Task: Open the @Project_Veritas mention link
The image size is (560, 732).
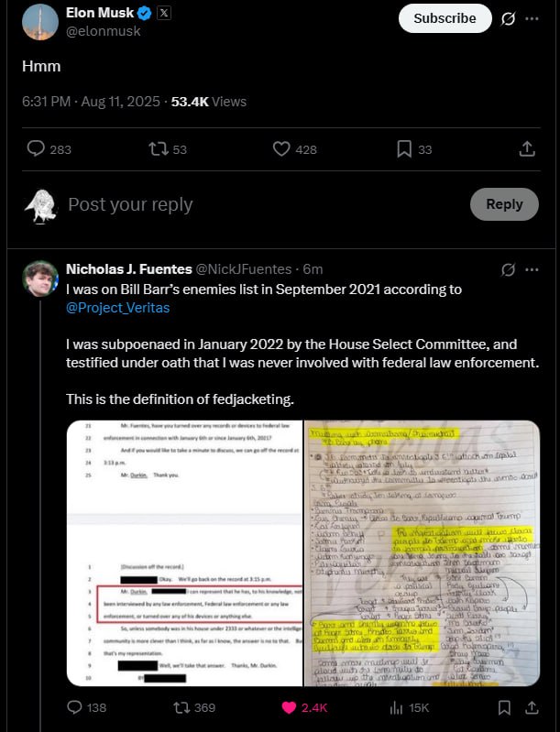Action: point(117,308)
